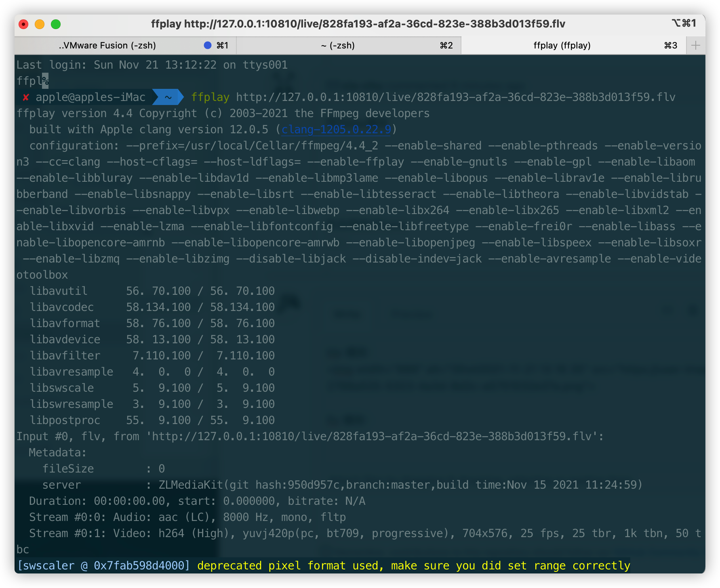The height and width of the screenshot is (588, 720).
Task: Click the ⌘3 shortcut label on the ffplay tab
Action: (x=670, y=45)
